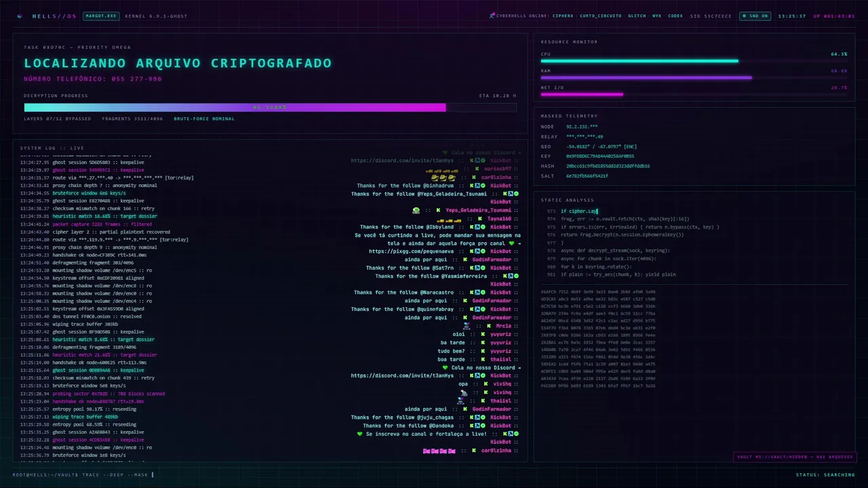Click the user icon beside CYBERHELLS ONLINE
This screenshot has width=868, height=488.
(492, 16)
